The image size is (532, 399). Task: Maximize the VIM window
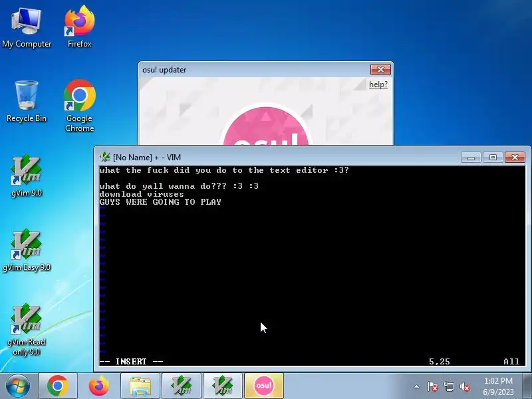[493, 158]
